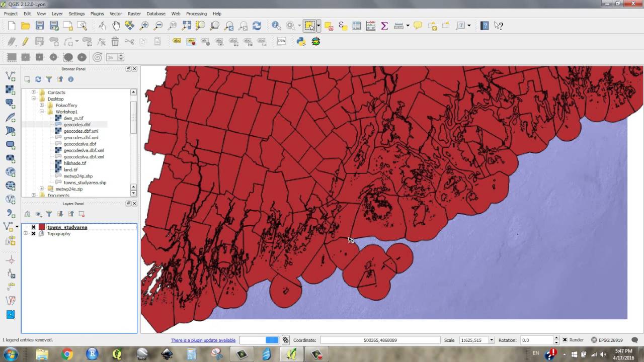Open the statistical summary sigma icon
Screen dimensions: 644x362
[385, 26]
